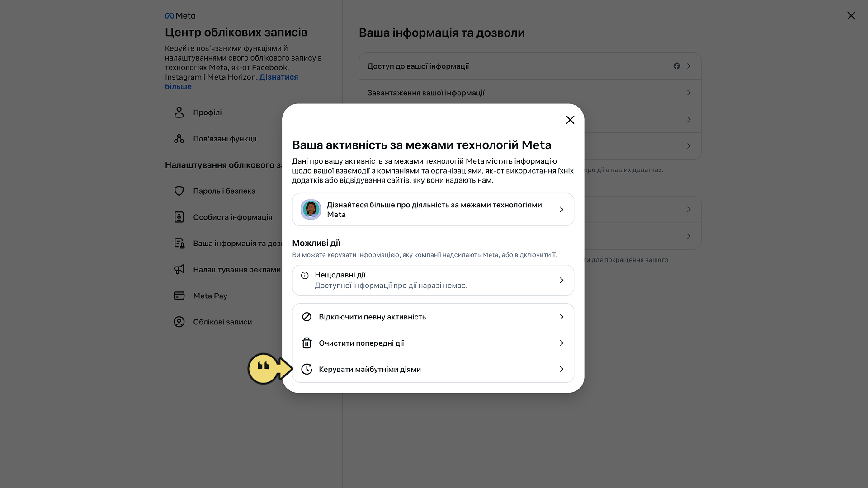Screen dimensions: 868x488
Task: Click the blocked circle icon for Відключити певну активність
Action: tap(307, 317)
